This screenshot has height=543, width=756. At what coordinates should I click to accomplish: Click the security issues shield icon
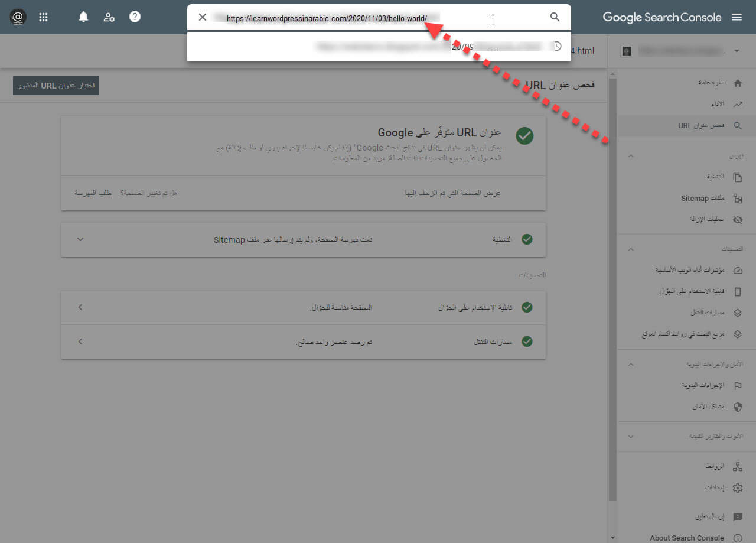tap(738, 407)
